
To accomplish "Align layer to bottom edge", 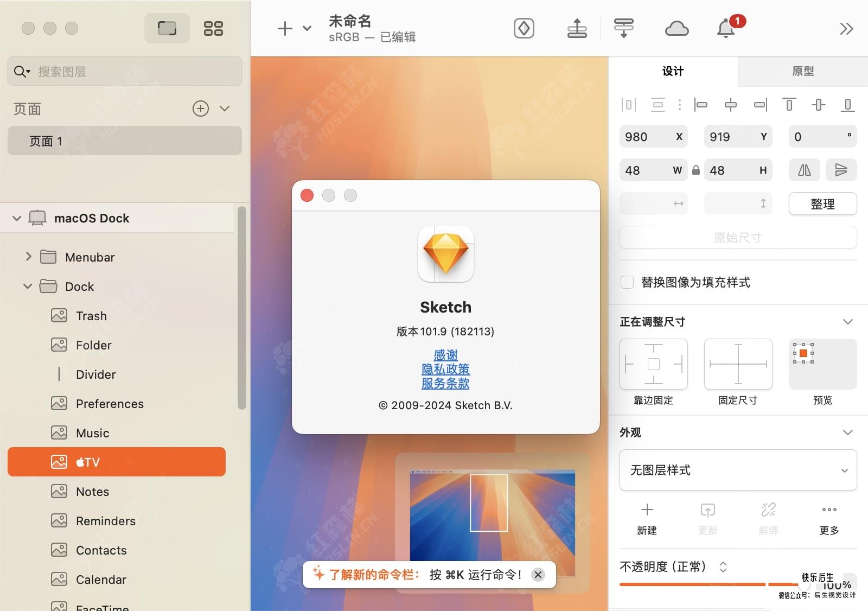I will coord(848,105).
